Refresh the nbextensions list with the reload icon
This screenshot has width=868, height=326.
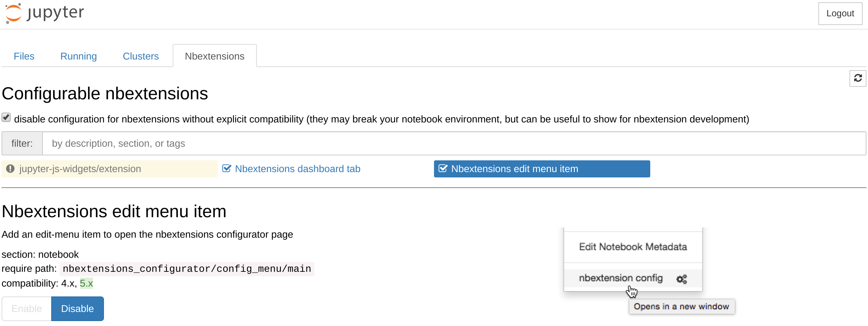tap(858, 78)
